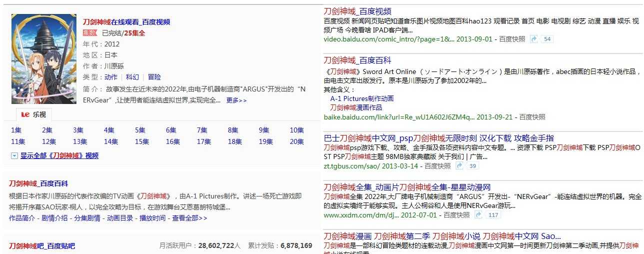Play episode 1集
Screen dimensions: 644x254
tap(16, 130)
